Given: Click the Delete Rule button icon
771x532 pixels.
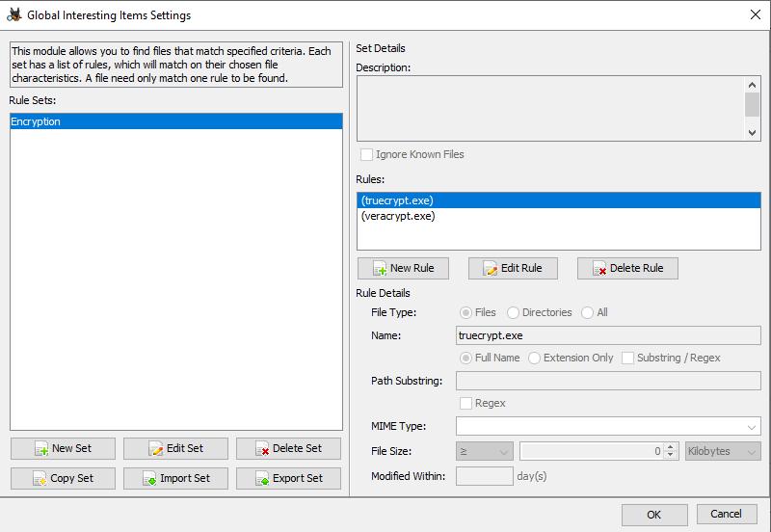Looking at the screenshot, I should click(599, 269).
